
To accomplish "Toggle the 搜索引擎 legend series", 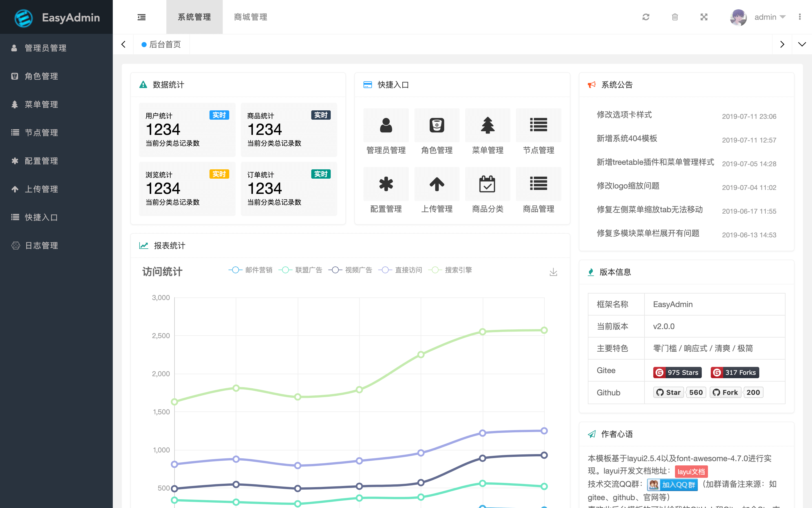I will point(450,270).
